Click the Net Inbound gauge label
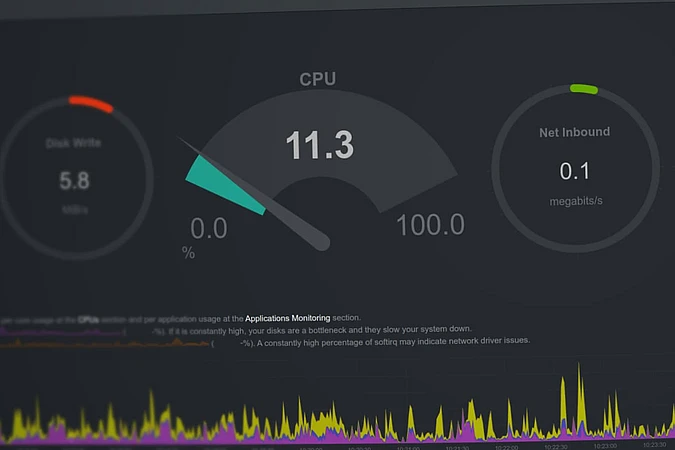Screen dimensions: 675x450 tap(574, 131)
